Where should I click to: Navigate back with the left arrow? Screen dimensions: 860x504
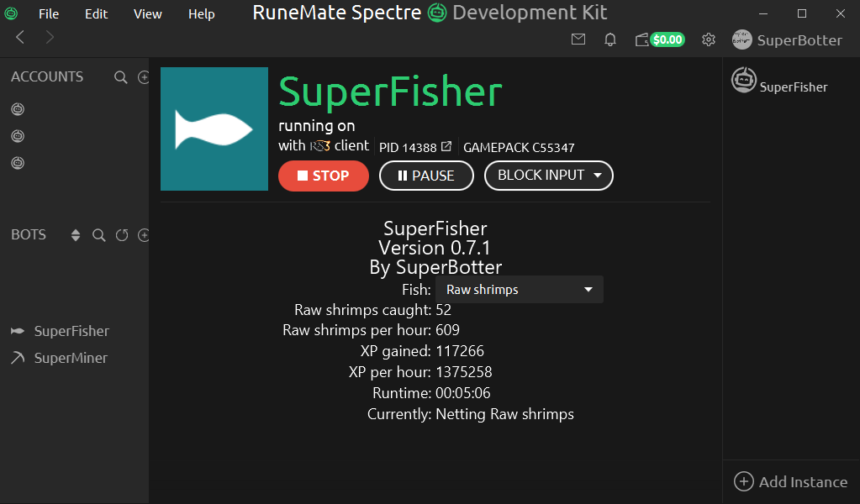(x=21, y=37)
